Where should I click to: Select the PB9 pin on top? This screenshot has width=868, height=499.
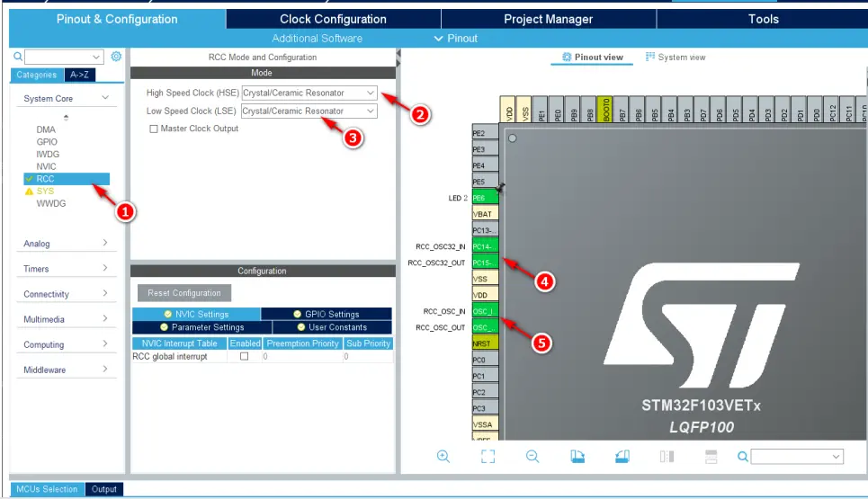[x=574, y=109]
